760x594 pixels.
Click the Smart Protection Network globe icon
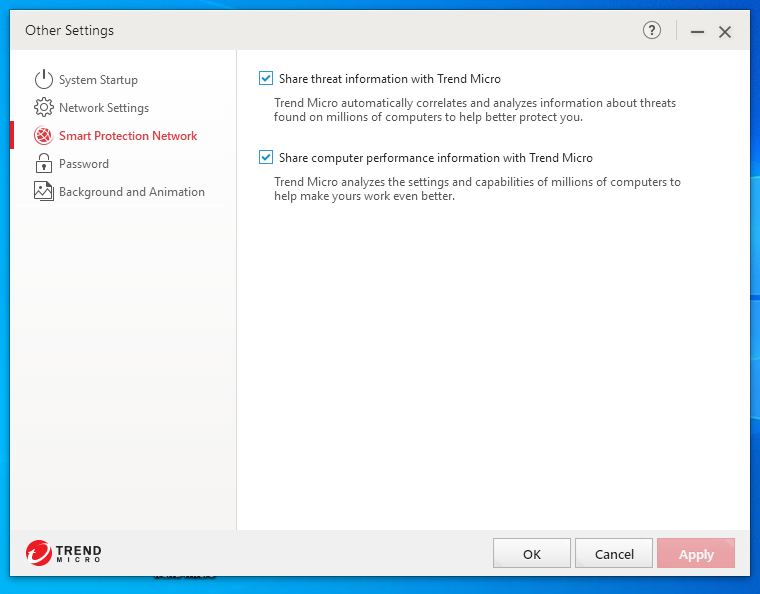44,136
